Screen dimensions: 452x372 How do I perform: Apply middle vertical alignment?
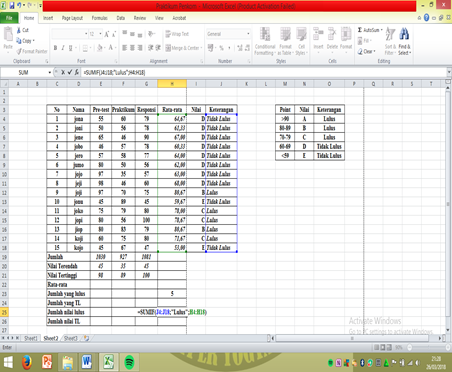tap(132, 34)
